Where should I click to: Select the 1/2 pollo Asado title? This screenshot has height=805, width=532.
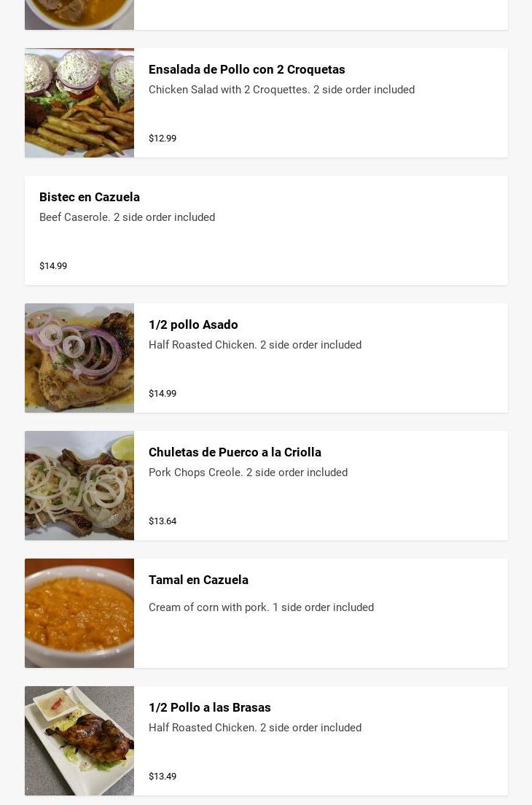click(193, 324)
